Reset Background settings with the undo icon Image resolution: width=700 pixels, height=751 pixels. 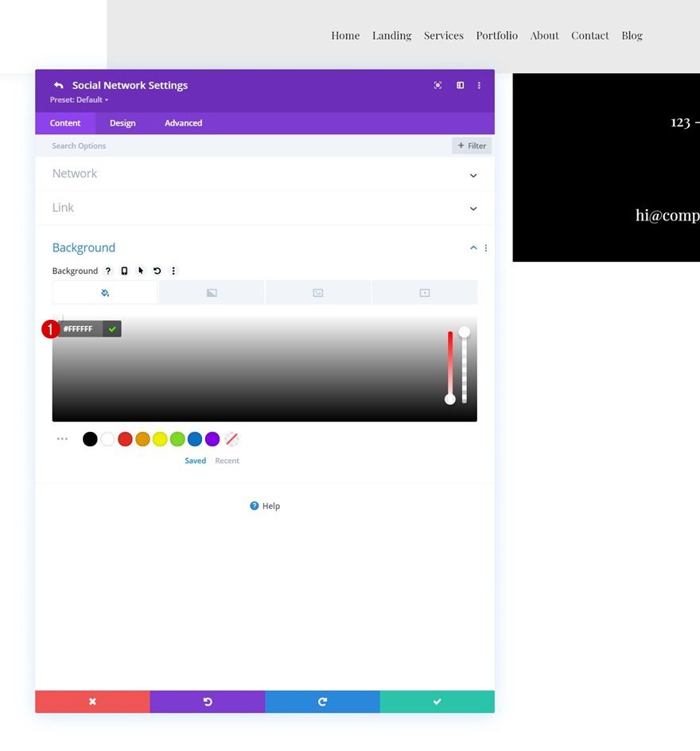click(157, 270)
